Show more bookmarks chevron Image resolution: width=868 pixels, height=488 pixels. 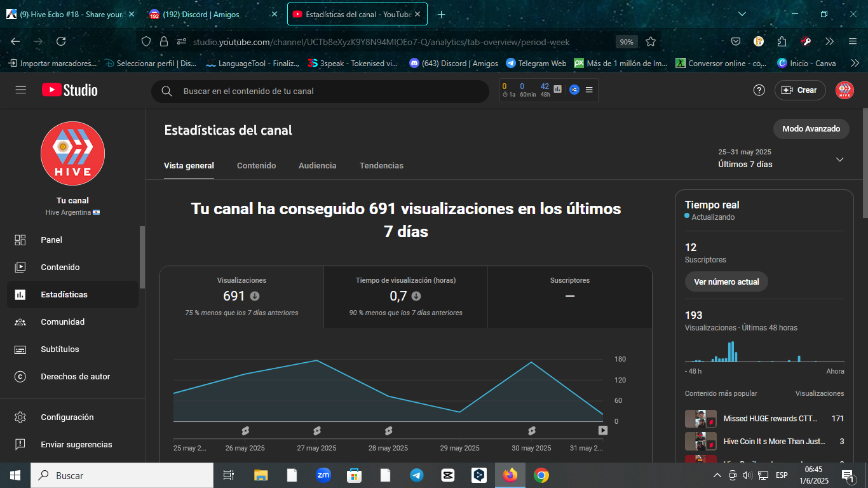click(x=855, y=63)
